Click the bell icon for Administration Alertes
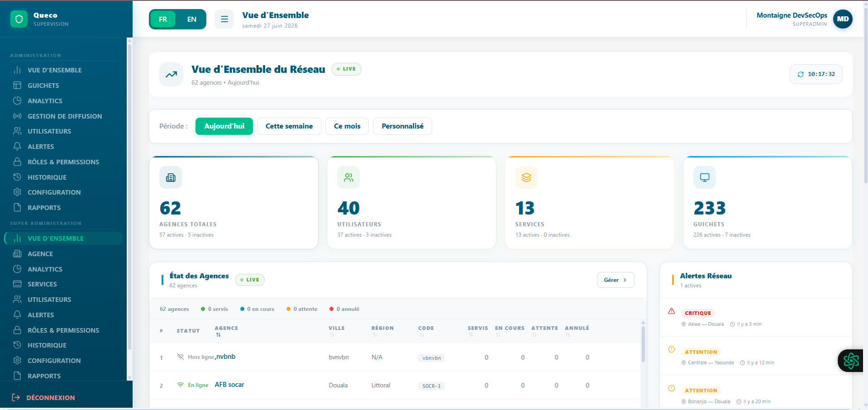 pyautogui.click(x=17, y=146)
